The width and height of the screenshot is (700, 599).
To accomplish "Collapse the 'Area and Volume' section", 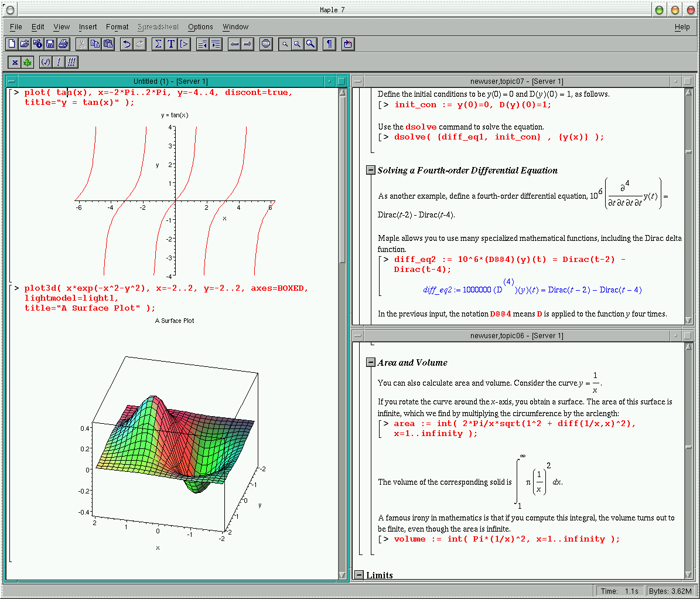I will [370, 362].
